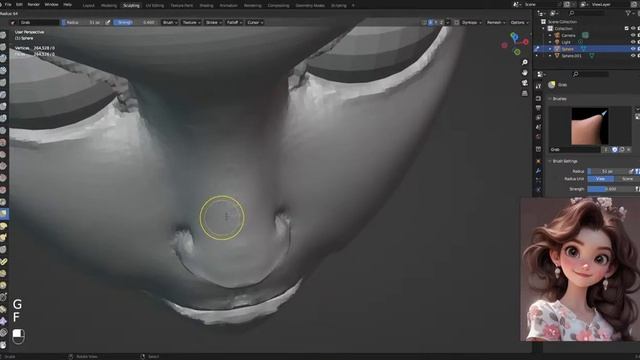Click the 3D navigation axis gizmo

point(515,44)
